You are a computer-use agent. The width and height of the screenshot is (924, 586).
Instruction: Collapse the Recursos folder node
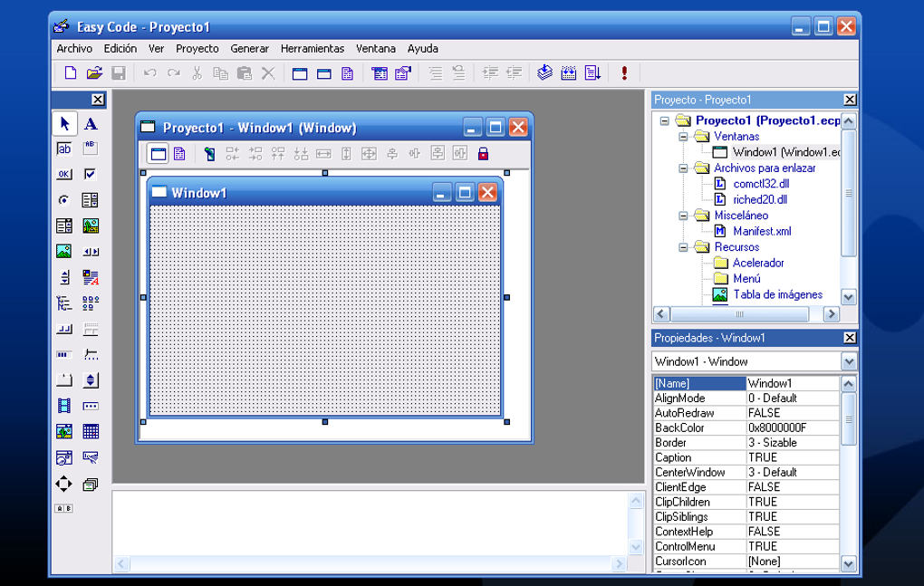(683, 247)
